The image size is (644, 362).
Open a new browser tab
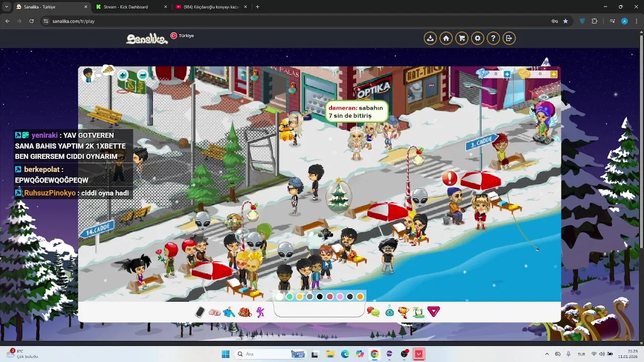tap(258, 7)
